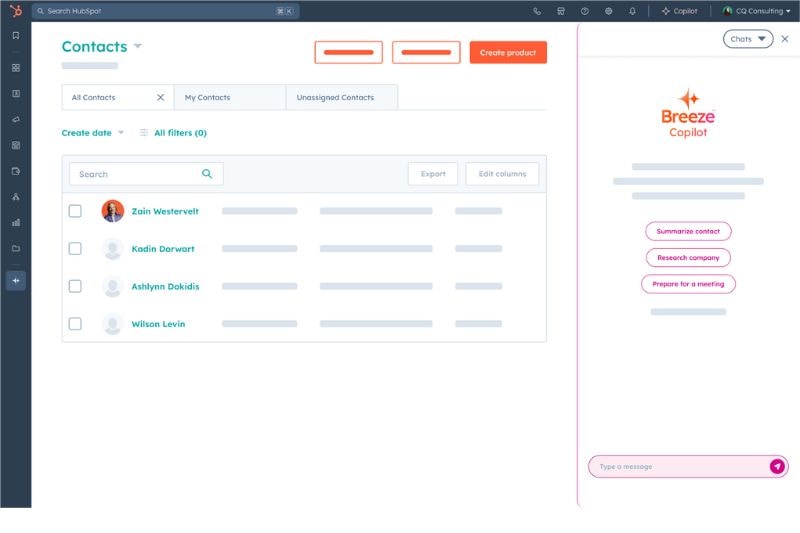
Task: Switch to the Unassigned Contacts tab
Action: 341,97
